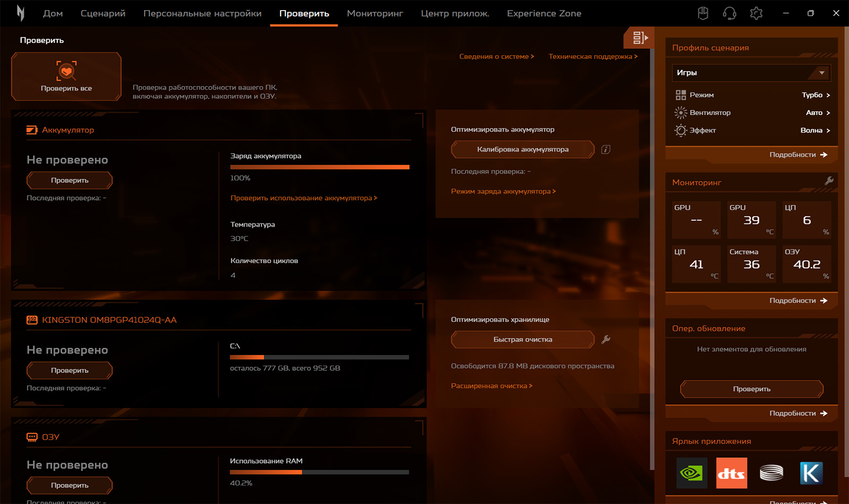Expand the Эффект Волна setting

815,131
